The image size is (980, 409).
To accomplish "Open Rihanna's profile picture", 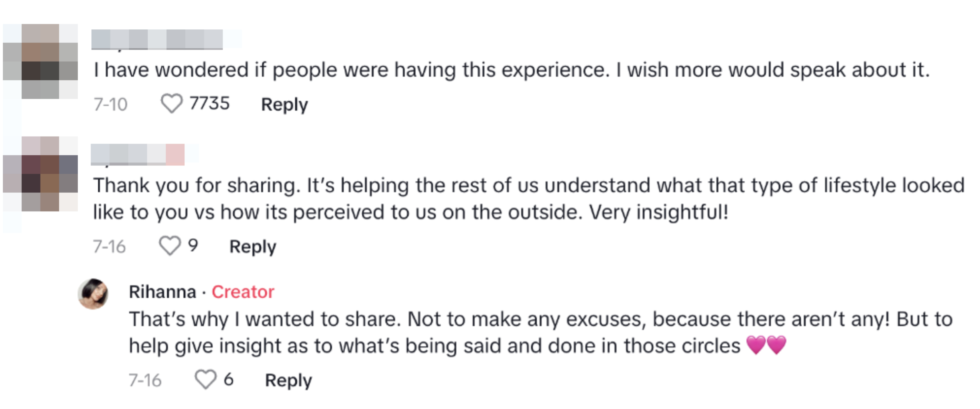I will point(93,294).
